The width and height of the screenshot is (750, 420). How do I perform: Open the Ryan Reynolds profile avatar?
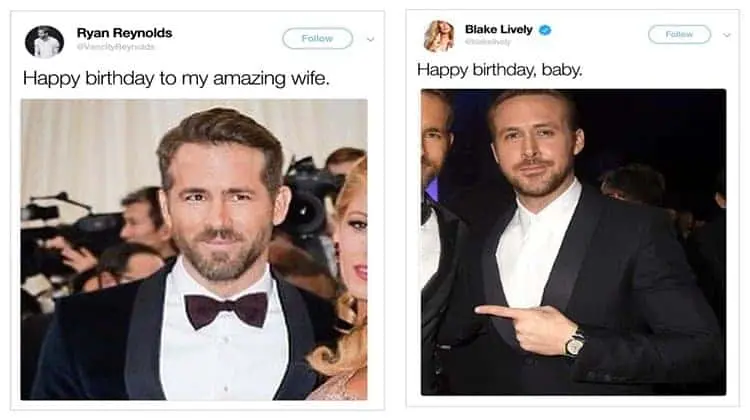click(45, 41)
